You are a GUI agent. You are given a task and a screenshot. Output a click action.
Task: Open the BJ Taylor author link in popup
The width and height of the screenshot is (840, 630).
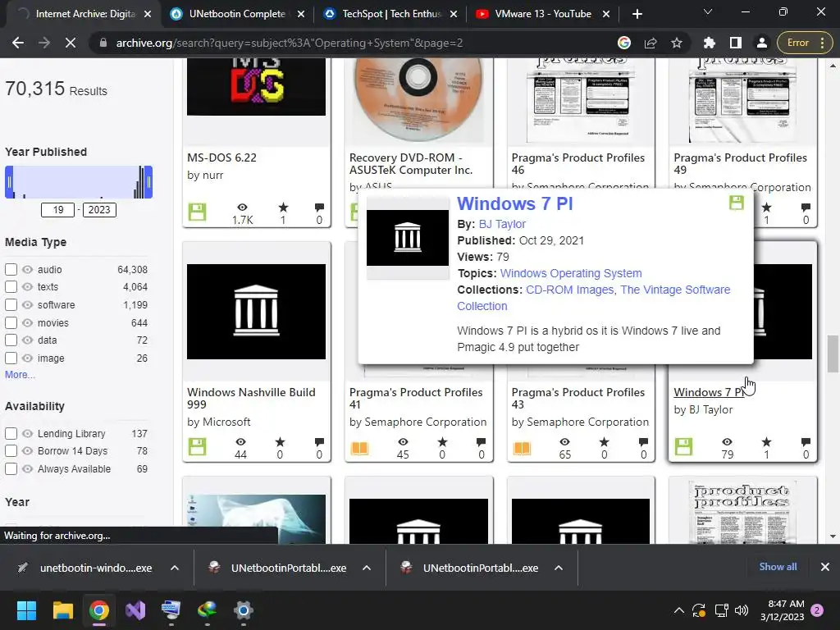[502, 224]
